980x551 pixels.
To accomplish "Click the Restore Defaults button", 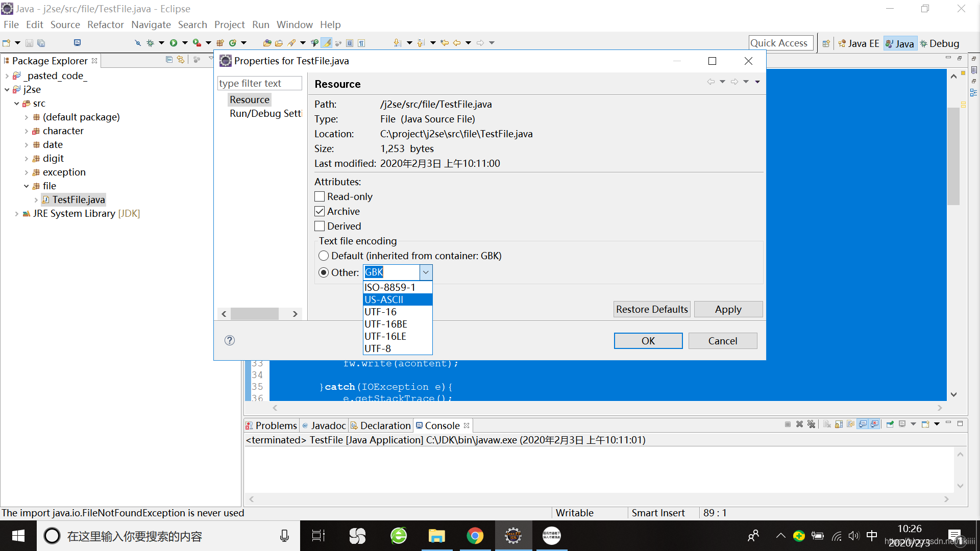I will [x=651, y=309].
